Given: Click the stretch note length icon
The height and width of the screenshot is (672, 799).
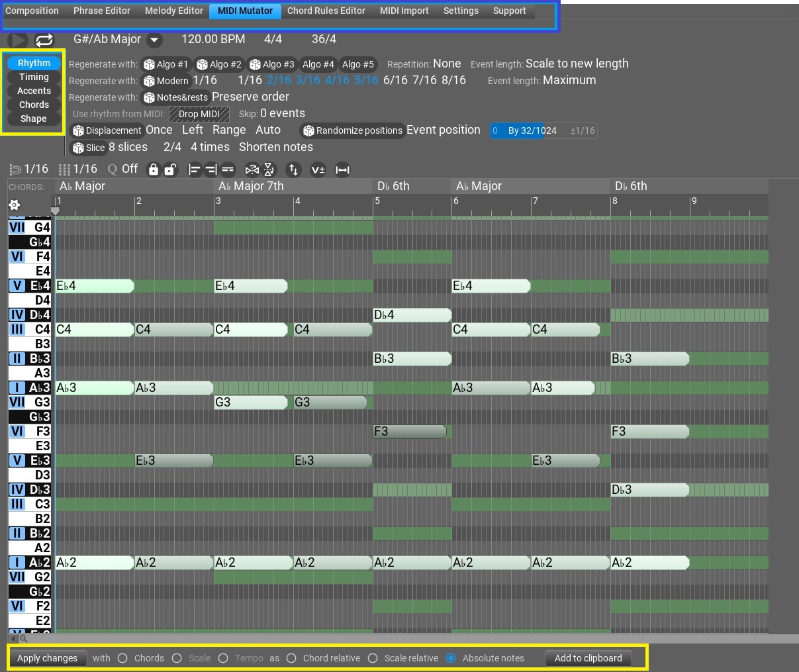Looking at the screenshot, I should point(342,169).
